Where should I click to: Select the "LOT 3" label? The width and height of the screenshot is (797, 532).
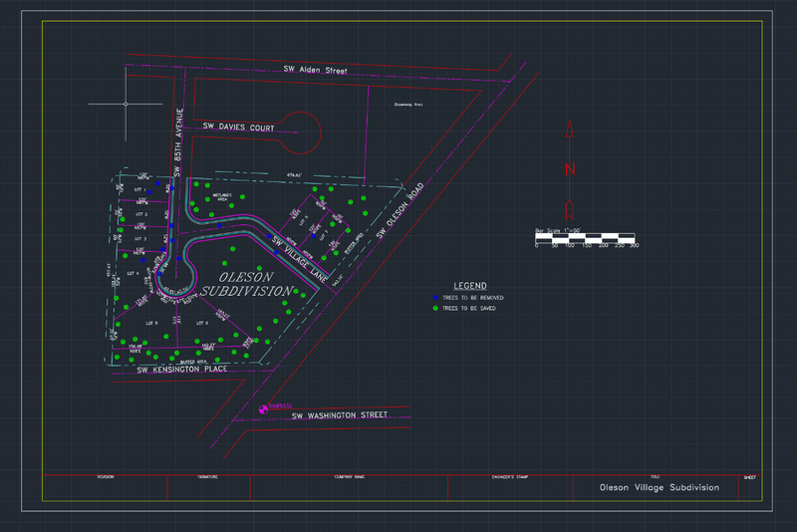tap(140, 239)
